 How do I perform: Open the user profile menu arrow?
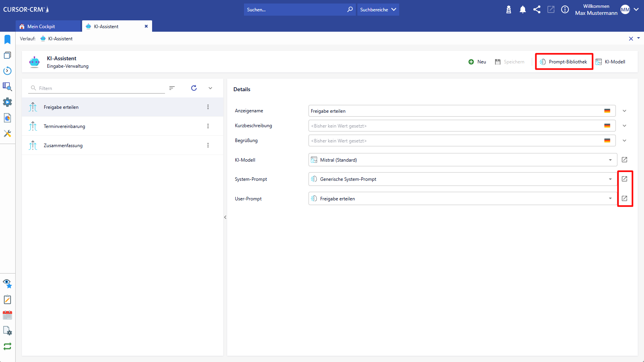tap(636, 10)
